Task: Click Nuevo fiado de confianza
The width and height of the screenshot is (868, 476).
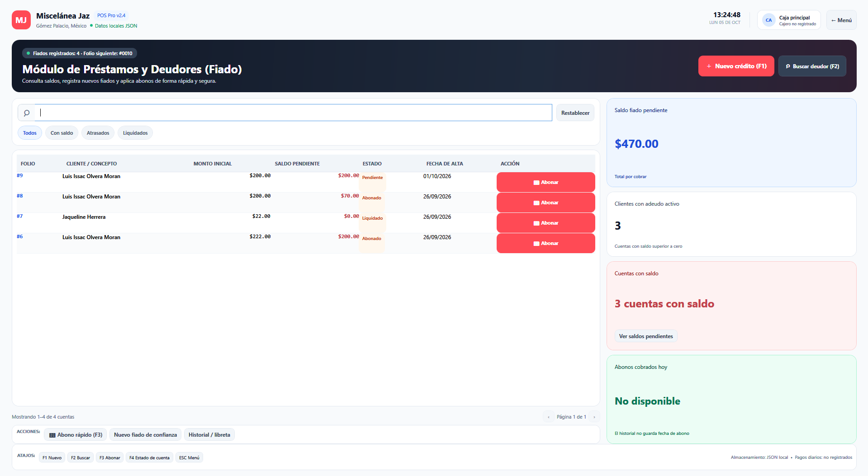Action: pyautogui.click(x=145, y=435)
